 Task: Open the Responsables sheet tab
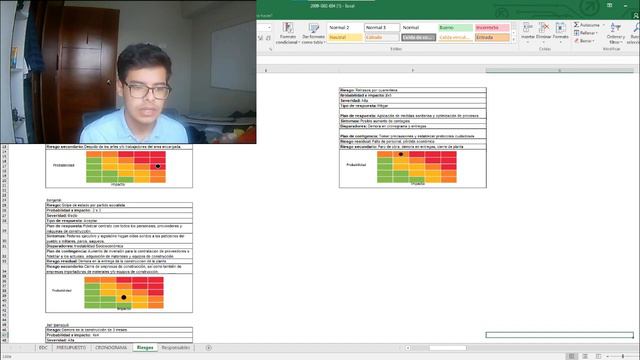(176, 348)
